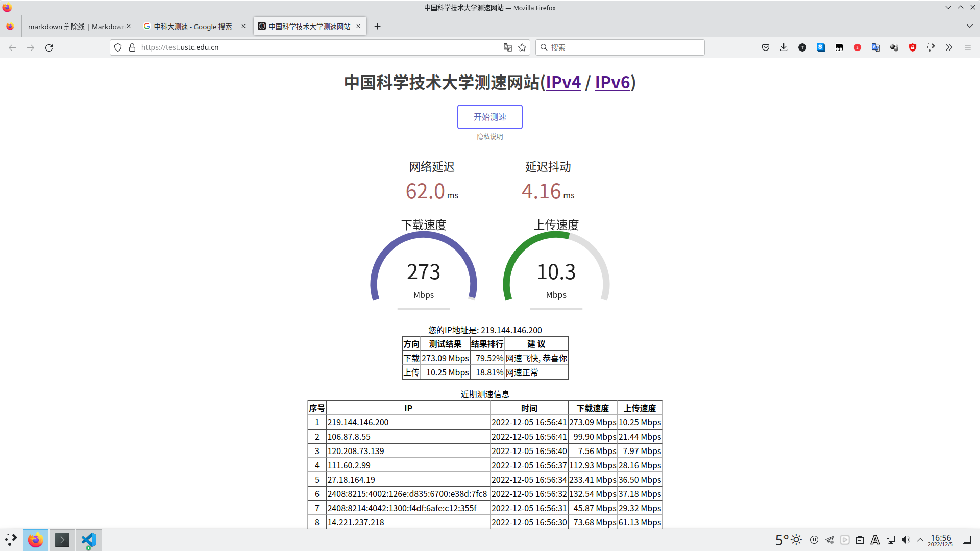
Task: Close the 中国科学技术大学测速网站 tab
Action: pos(358,26)
